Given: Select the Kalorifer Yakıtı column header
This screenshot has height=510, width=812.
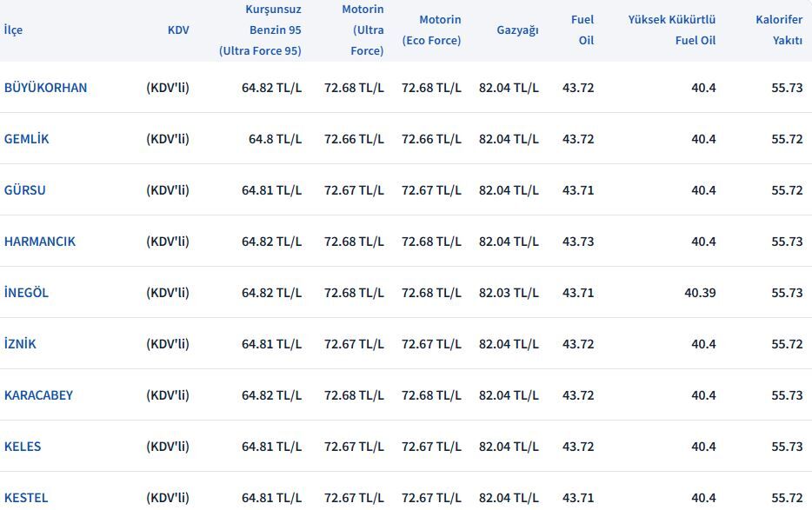Looking at the screenshot, I should (x=778, y=30).
